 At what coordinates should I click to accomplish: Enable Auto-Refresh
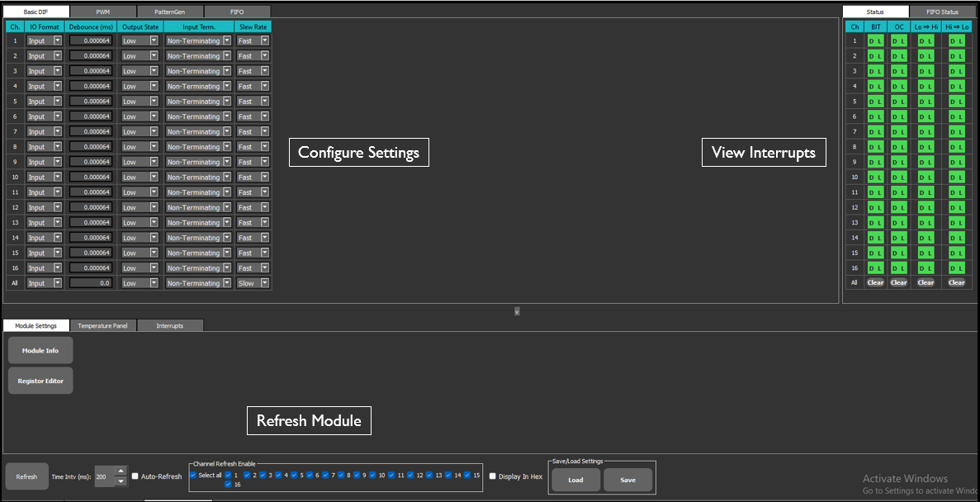coord(135,476)
